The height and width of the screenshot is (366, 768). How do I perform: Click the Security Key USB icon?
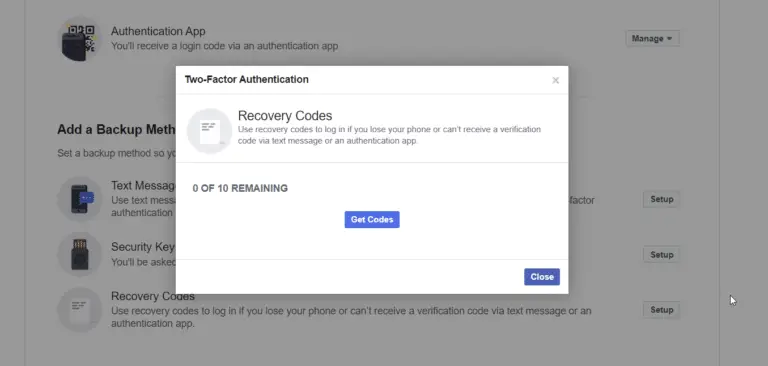(79, 254)
